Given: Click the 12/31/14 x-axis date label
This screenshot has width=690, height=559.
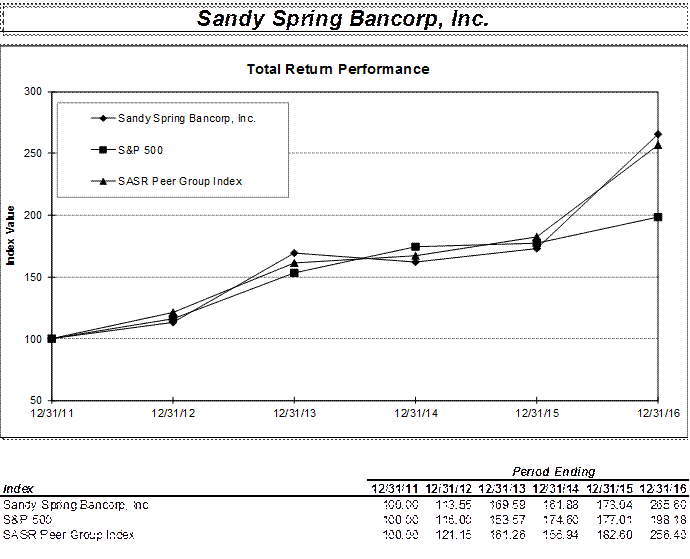Looking at the screenshot, I should tap(414, 412).
